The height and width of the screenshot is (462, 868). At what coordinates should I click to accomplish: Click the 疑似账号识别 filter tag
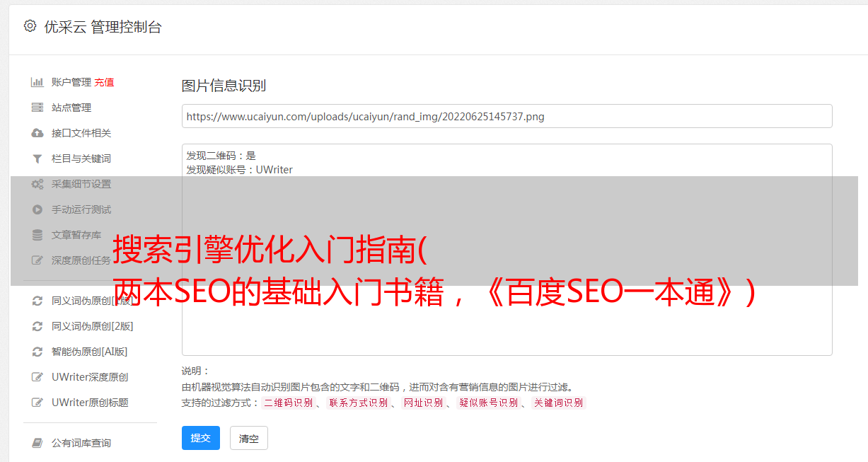tap(488, 403)
